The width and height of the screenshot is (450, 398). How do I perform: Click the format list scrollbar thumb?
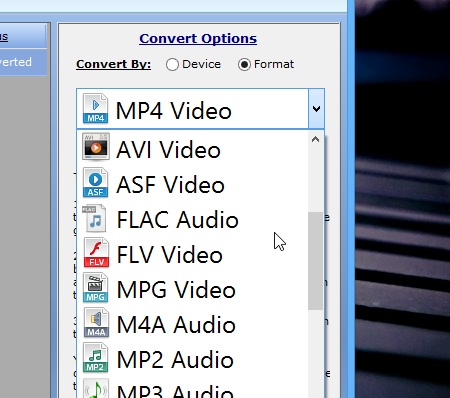315,261
